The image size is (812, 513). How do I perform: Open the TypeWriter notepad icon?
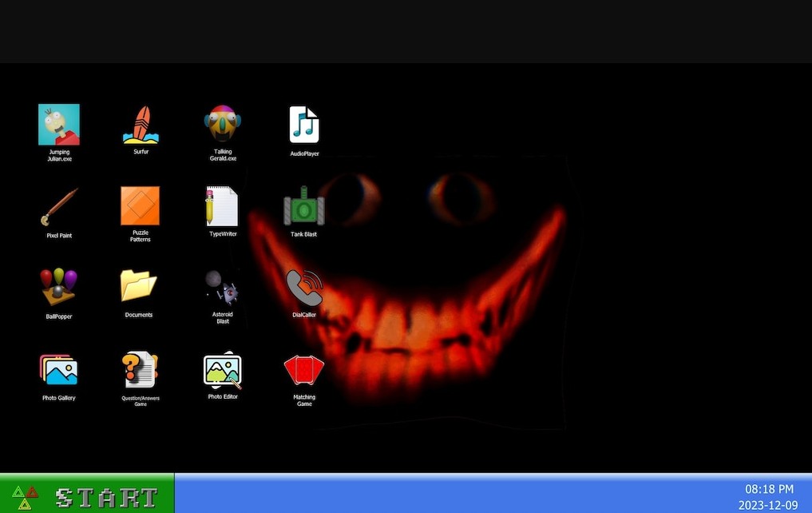coord(223,207)
